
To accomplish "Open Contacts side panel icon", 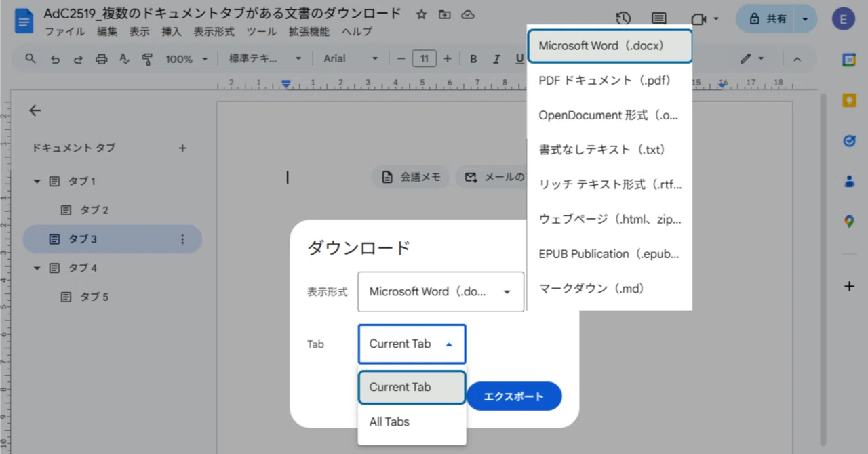I will coord(849,181).
